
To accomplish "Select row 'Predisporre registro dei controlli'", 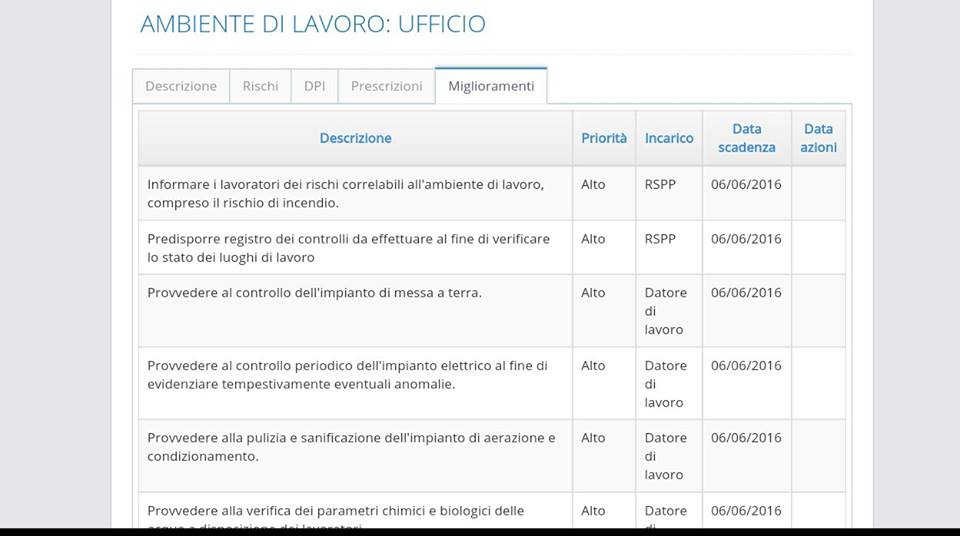I will coord(492,247).
